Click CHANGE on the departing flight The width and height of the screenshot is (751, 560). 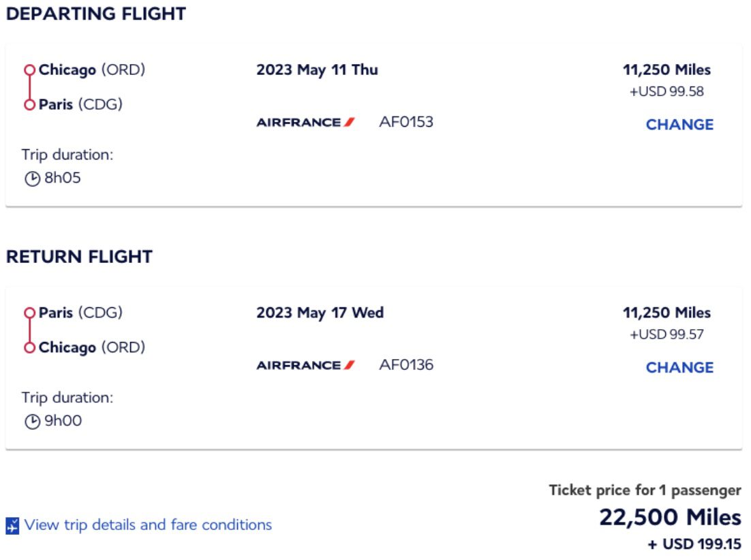(679, 124)
